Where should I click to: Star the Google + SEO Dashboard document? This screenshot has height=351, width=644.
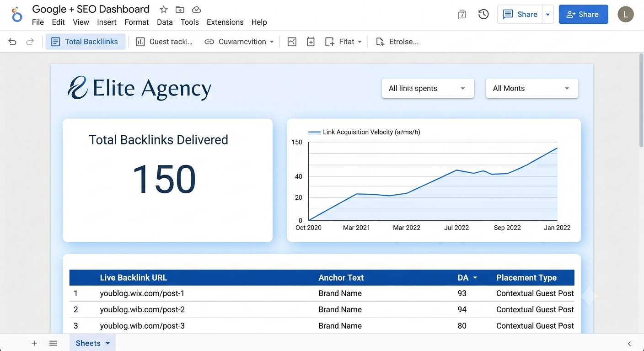[x=163, y=10]
